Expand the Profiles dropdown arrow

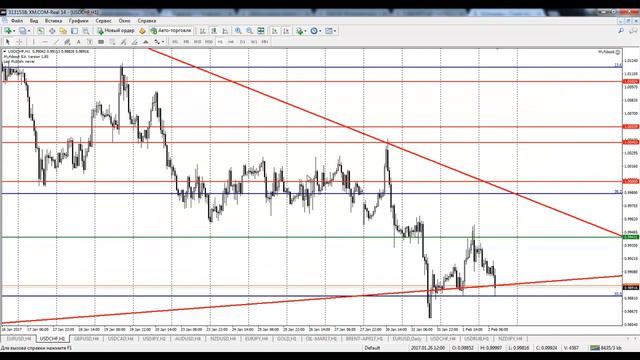[29, 31]
